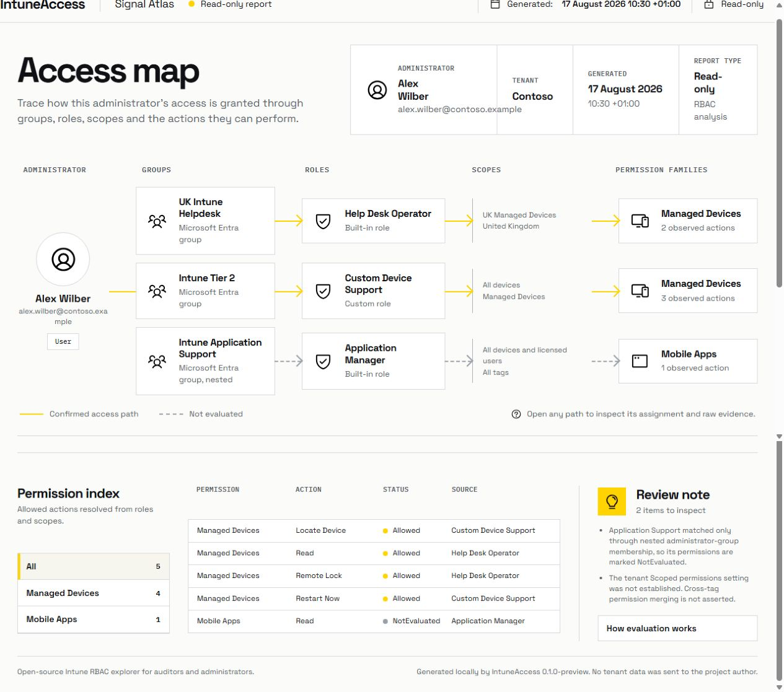Viewport: 784px width, 692px height.
Task: Click the shield icon on Help Desk Operator
Action: pyautogui.click(x=323, y=221)
